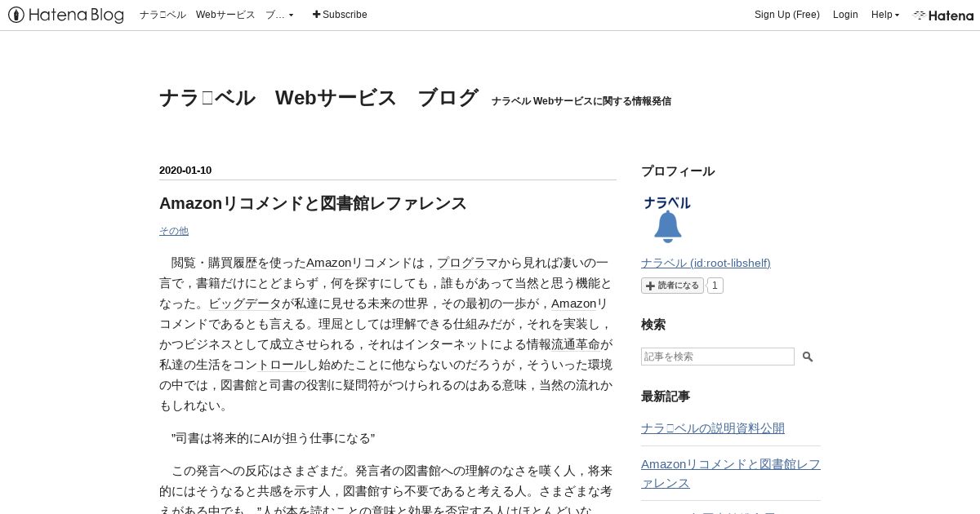Open Sign Up (Free) link
The height and width of the screenshot is (514, 980).
point(787,15)
